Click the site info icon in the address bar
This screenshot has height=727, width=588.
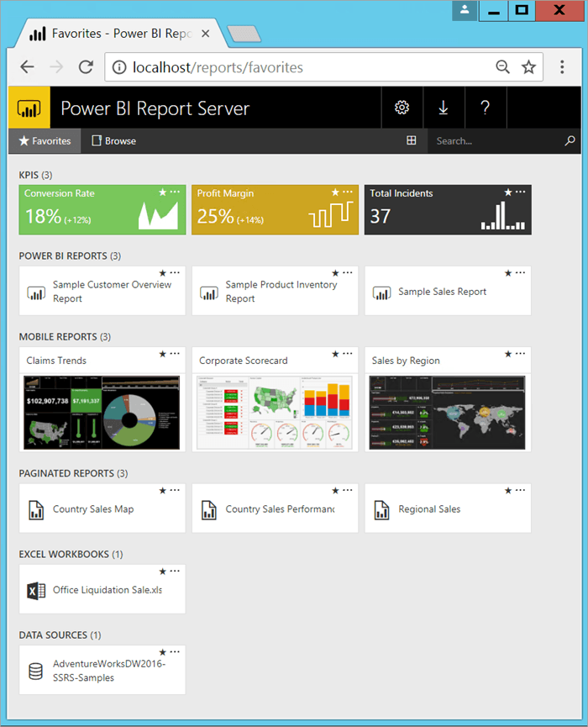coord(119,67)
